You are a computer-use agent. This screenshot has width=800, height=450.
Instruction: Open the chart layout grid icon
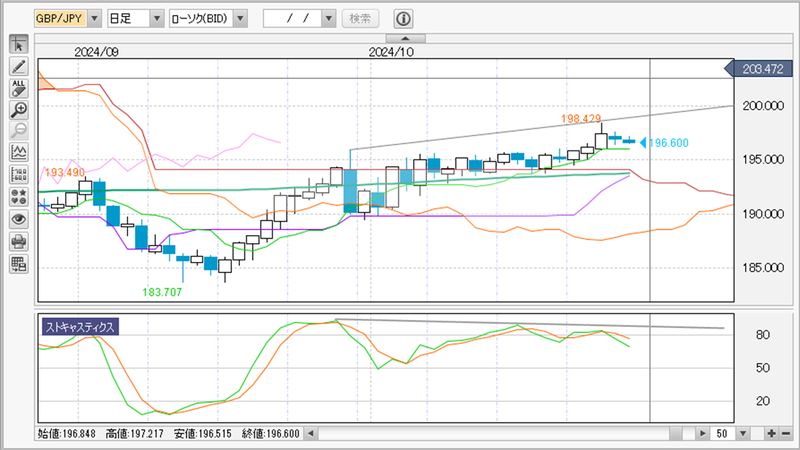click(x=18, y=264)
